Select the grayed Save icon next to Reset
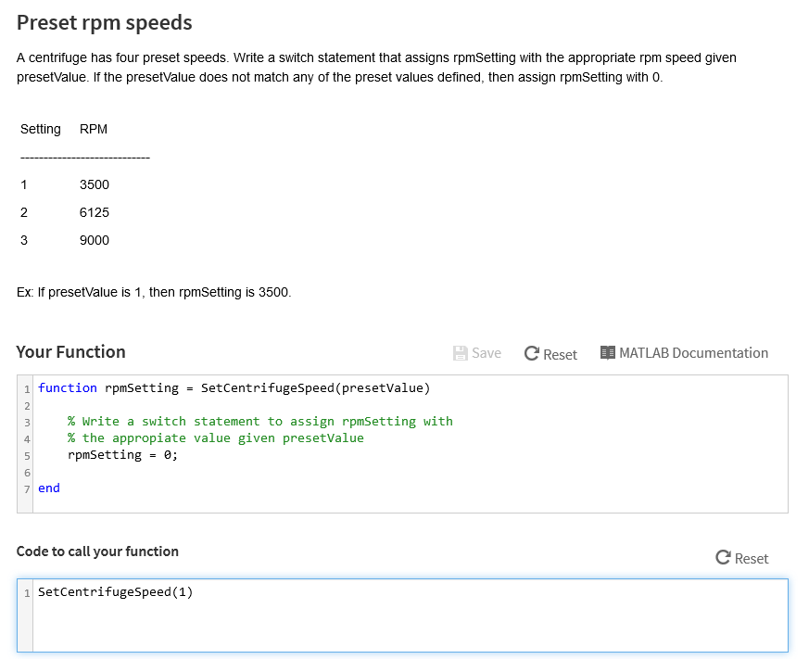809x672 pixels. tap(461, 353)
